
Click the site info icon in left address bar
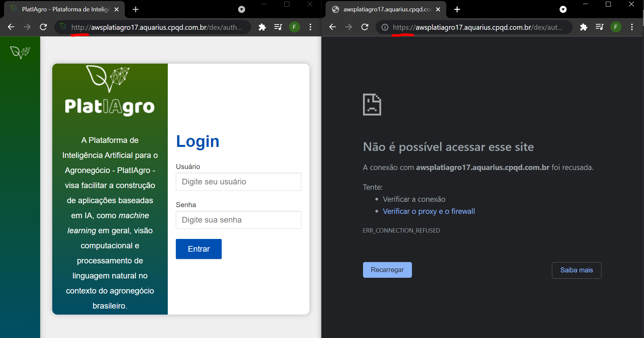click(x=63, y=27)
